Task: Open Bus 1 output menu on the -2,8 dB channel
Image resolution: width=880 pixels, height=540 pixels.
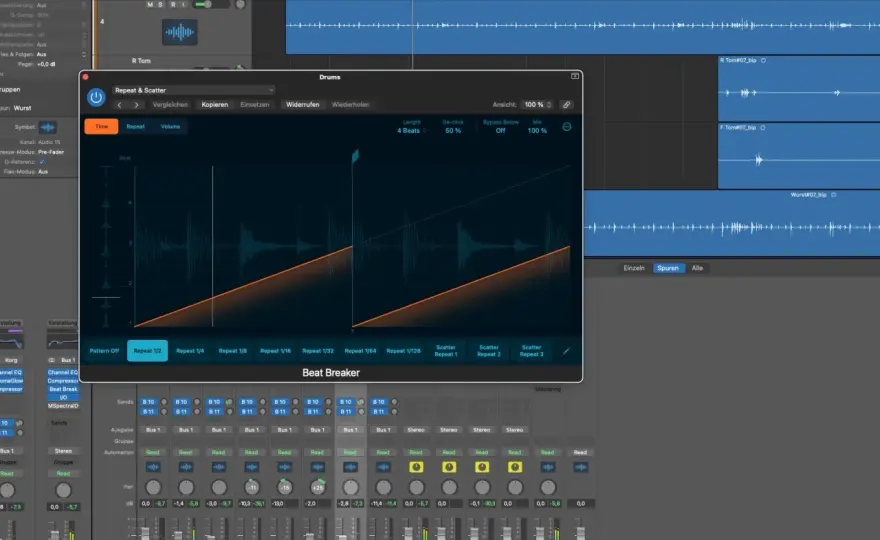Action: pos(350,430)
